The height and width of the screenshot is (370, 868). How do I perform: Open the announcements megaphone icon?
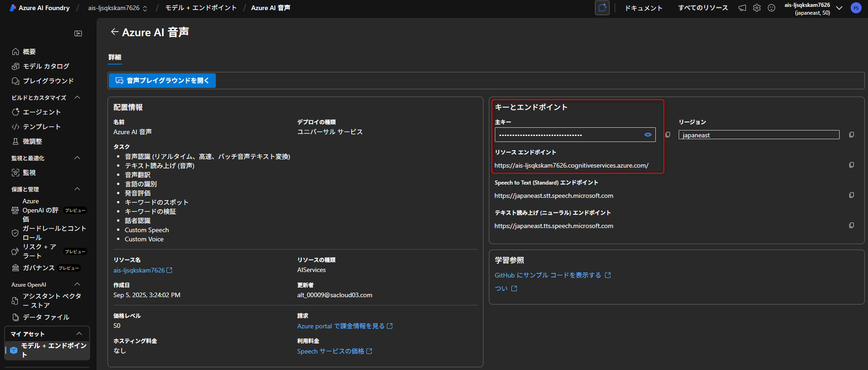[x=742, y=8]
